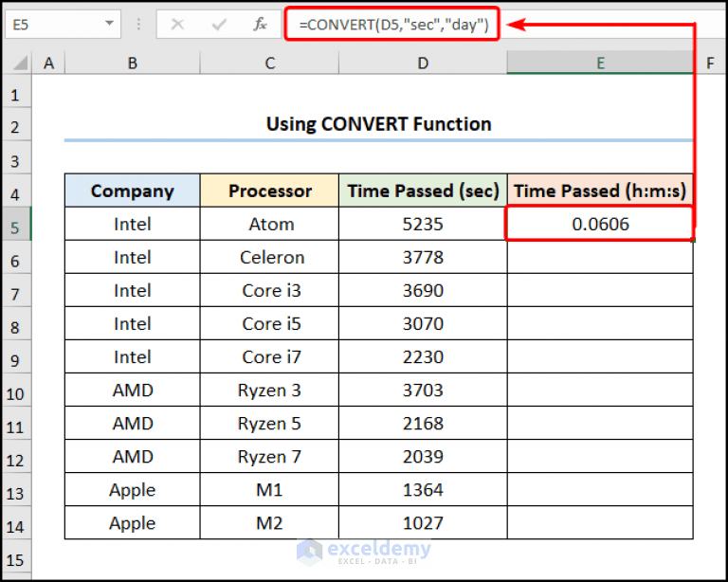
Task: Click the Name Box showing E5
Action: click(x=63, y=24)
